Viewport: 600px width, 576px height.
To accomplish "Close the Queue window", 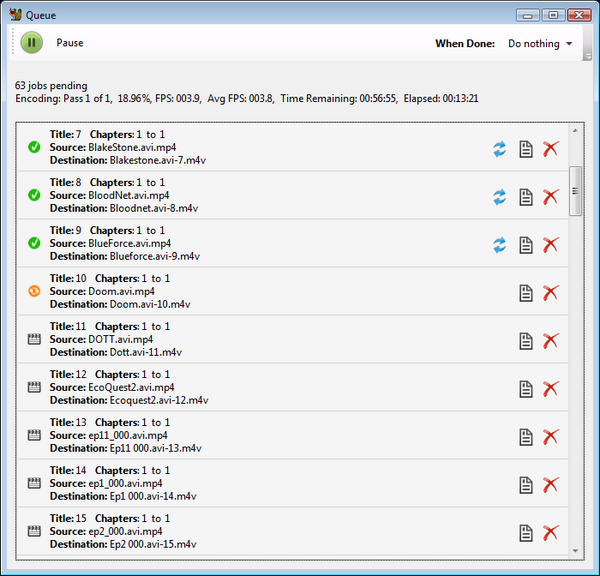I will pos(579,15).
